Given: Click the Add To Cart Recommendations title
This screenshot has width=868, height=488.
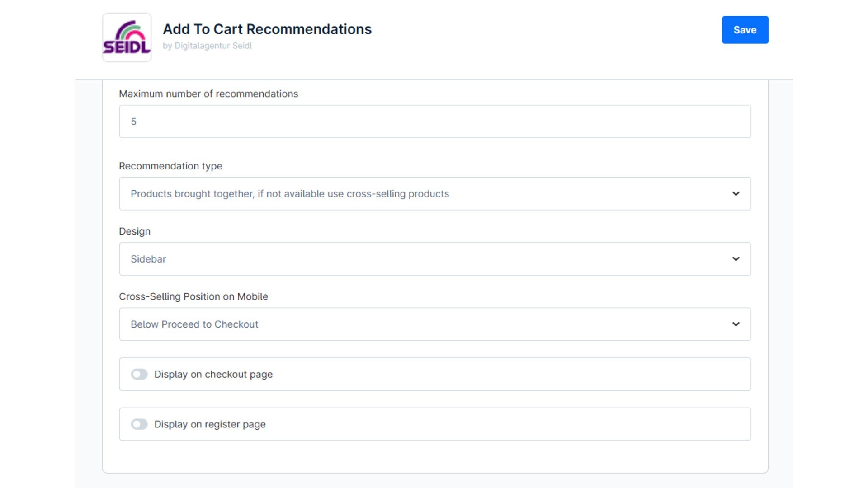Looking at the screenshot, I should tap(267, 29).
